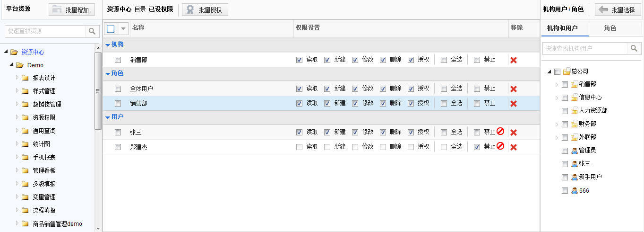Click the 批量增加 button
The image size is (644, 232).
pyautogui.click(x=72, y=9)
